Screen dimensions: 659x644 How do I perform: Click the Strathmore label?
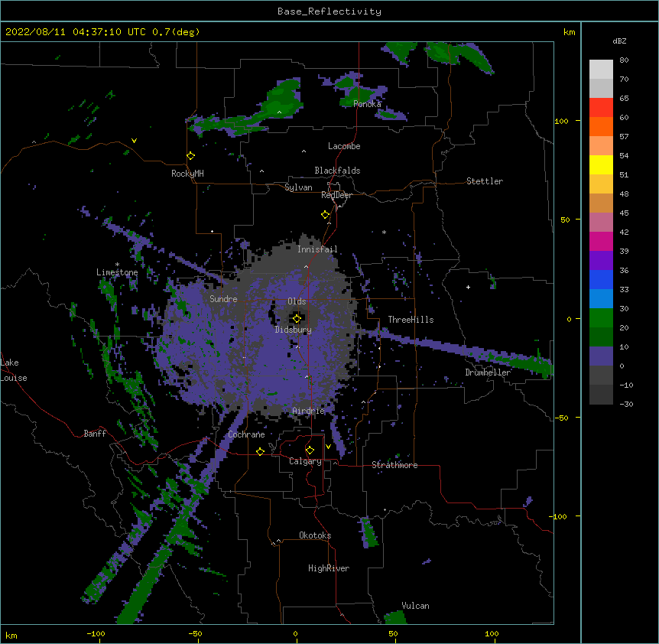point(394,465)
